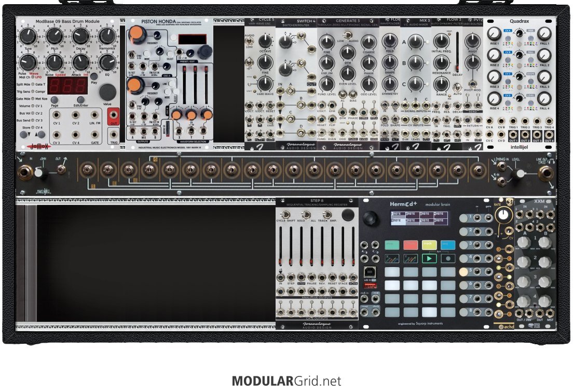The width and height of the screenshot is (574, 392).
Task: Click the TRIG 3 jack on Quadrax
Action: tap(537, 121)
